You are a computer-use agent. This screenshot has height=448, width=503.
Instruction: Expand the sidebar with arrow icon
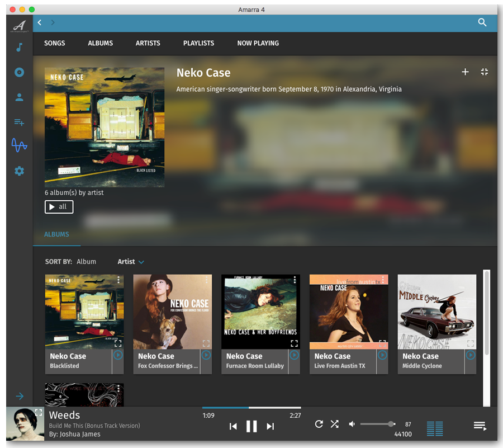(19, 396)
